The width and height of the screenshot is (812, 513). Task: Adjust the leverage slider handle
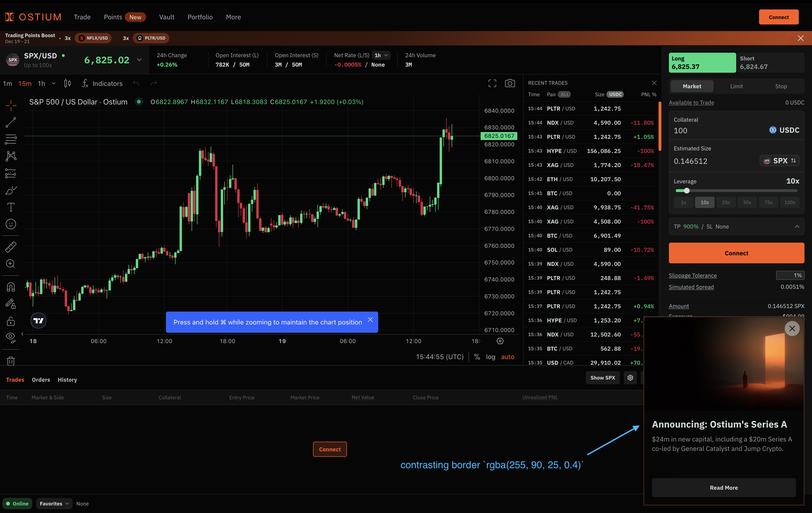tap(687, 191)
